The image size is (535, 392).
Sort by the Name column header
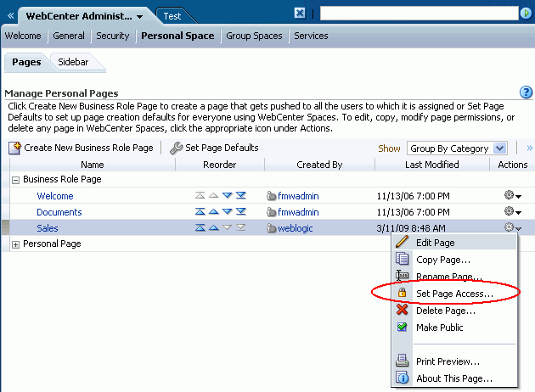click(x=93, y=165)
